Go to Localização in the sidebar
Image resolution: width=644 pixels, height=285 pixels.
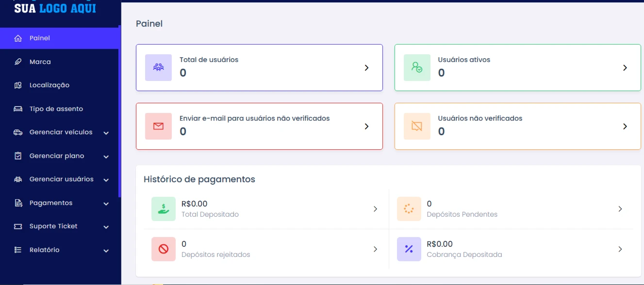(59, 85)
